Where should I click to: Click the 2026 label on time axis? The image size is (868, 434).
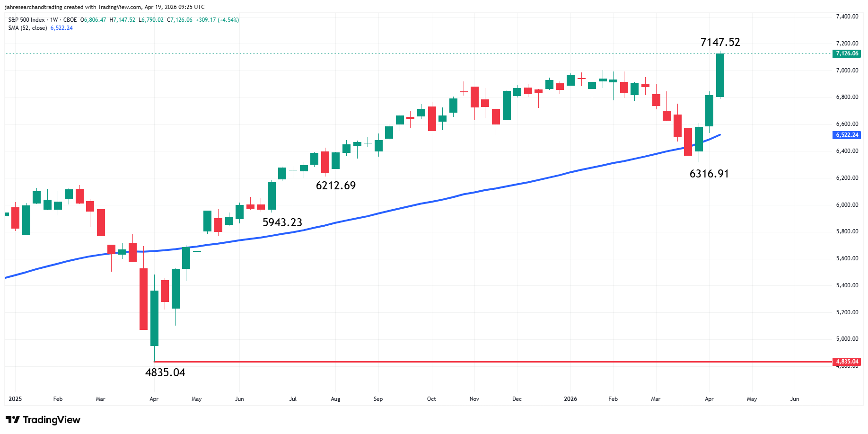[570, 399]
